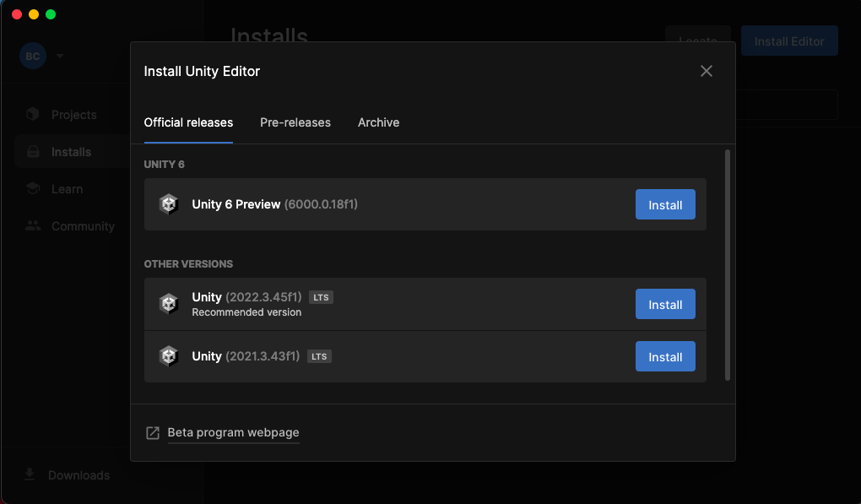Open Community in the Hub sidebar
Image resolution: width=861 pixels, height=504 pixels.
point(83,225)
